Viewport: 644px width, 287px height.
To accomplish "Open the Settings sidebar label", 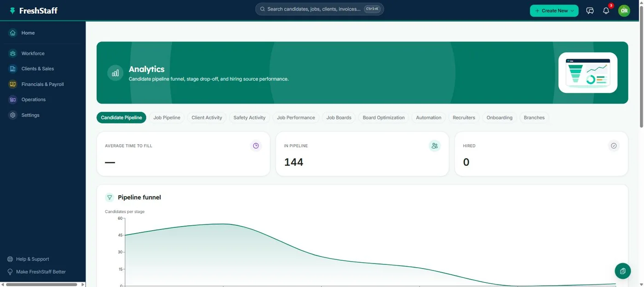I will [30, 115].
